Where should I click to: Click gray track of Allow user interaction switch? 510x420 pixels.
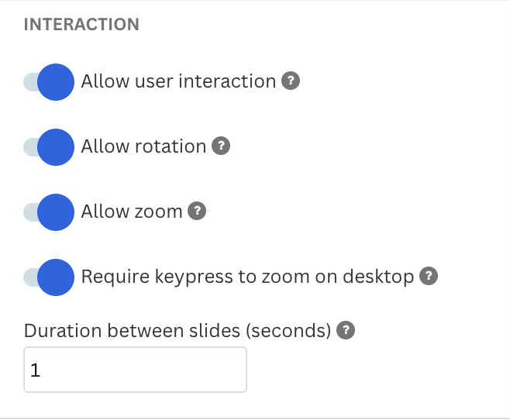(x=29, y=81)
